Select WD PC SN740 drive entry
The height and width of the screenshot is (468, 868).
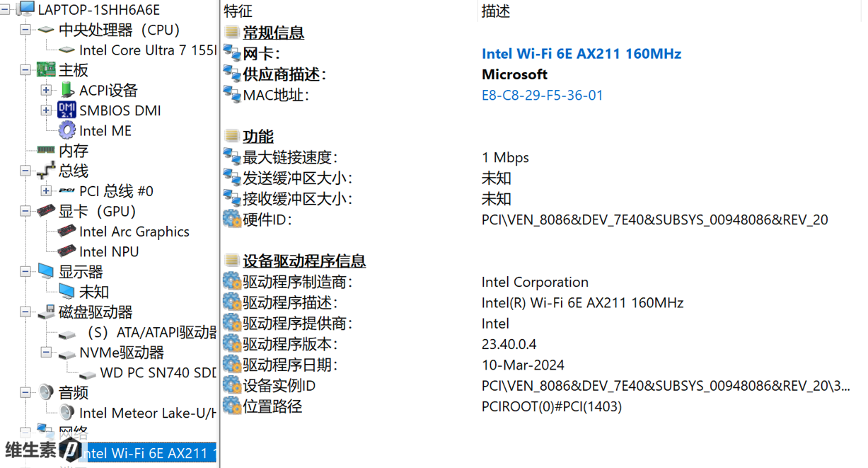(x=157, y=372)
